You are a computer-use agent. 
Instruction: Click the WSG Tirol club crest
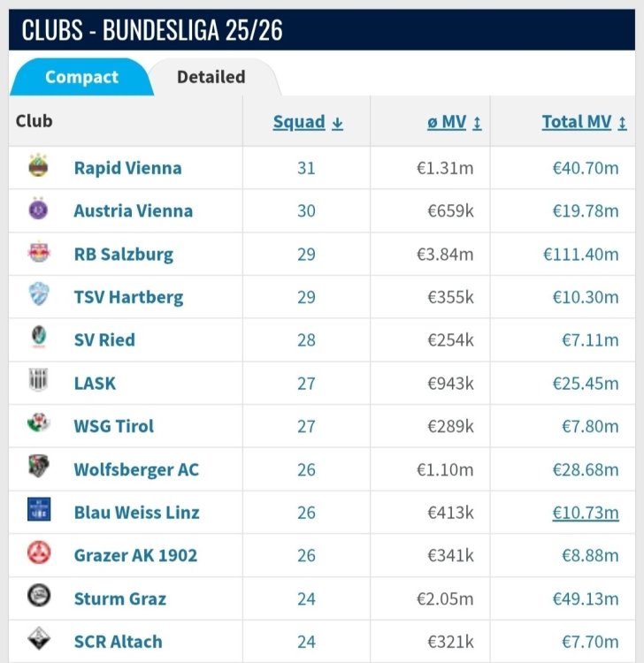coord(39,425)
